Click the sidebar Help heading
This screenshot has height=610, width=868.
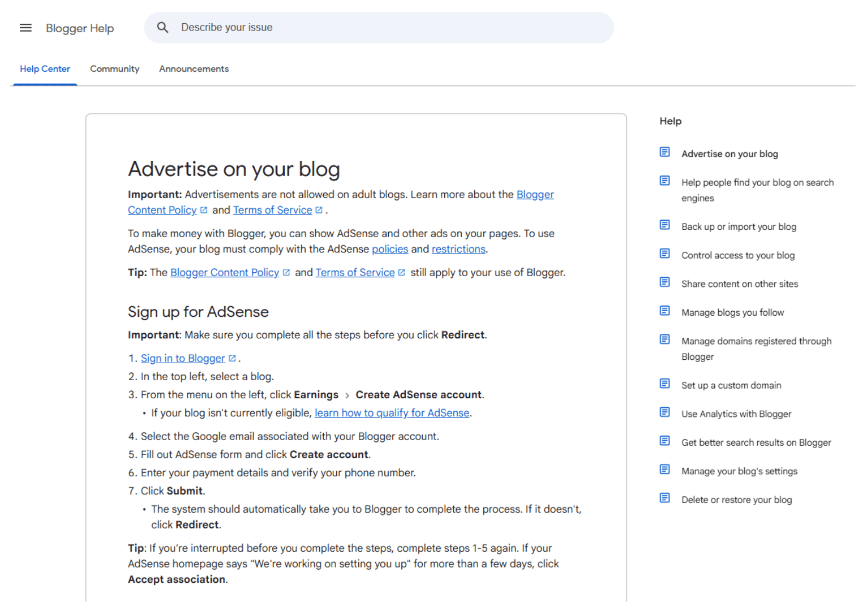coord(670,121)
